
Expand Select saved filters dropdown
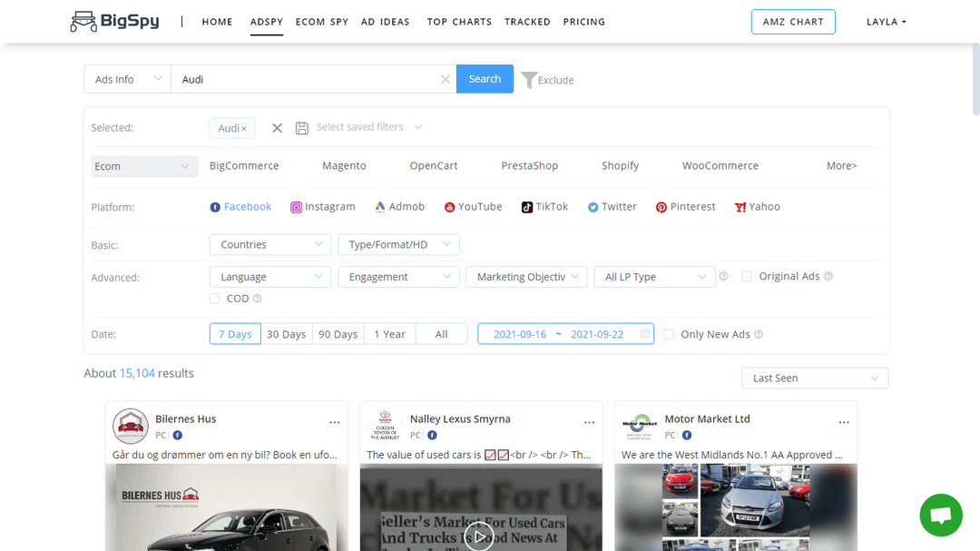point(368,127)
